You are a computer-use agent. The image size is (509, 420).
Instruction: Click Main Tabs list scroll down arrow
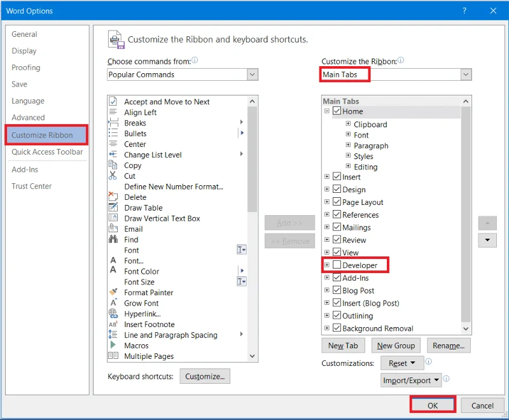466,329
